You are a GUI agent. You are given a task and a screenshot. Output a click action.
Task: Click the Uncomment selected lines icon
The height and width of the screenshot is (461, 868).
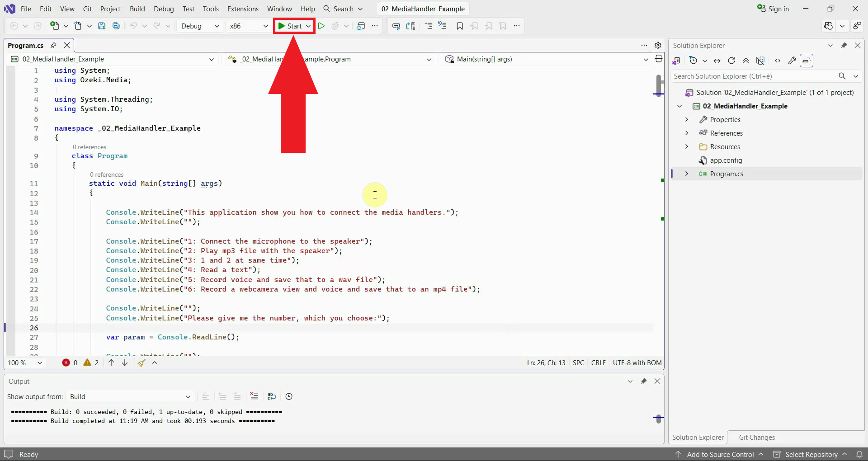pos(442,26)
